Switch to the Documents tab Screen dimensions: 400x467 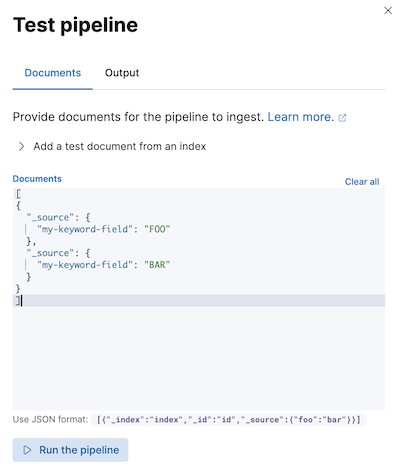click(53, 73)
